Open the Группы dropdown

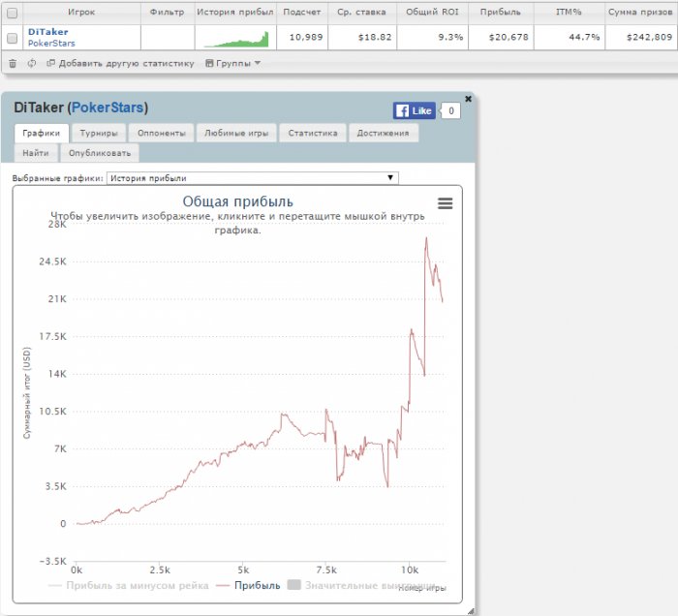(233, 63)
